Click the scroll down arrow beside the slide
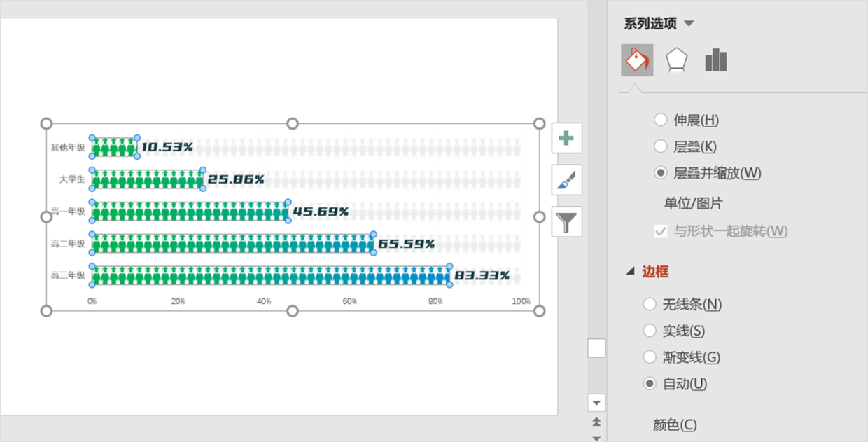This screenshot has width=868, height=442. [596, 403]
